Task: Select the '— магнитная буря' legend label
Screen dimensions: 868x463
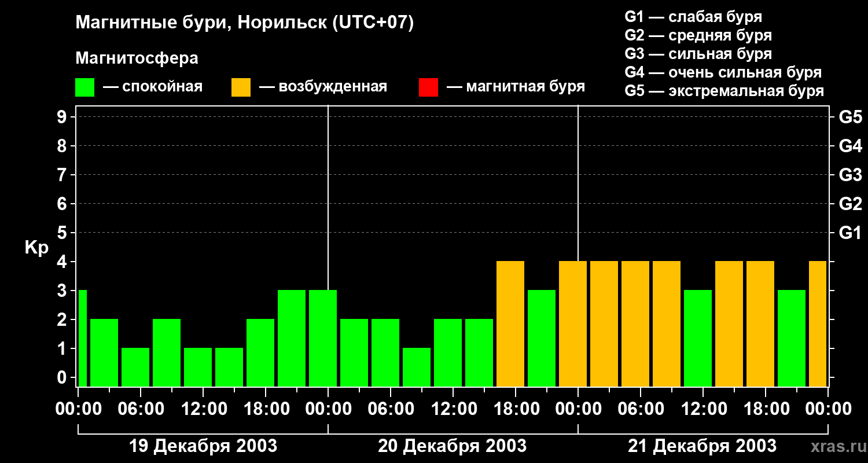Action: (x=516, y=87)
